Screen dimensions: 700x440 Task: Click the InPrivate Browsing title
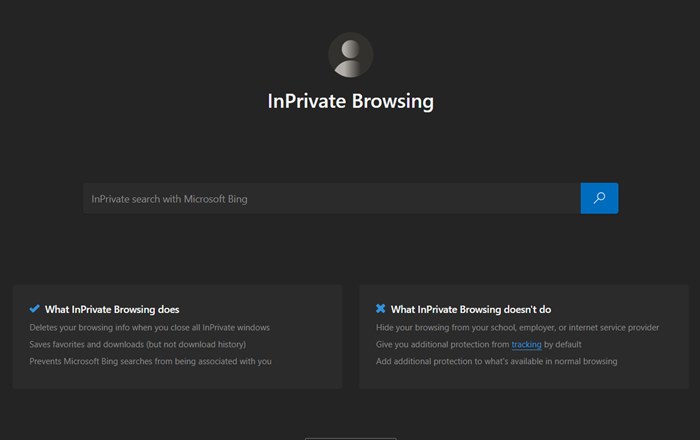point(350,101)
